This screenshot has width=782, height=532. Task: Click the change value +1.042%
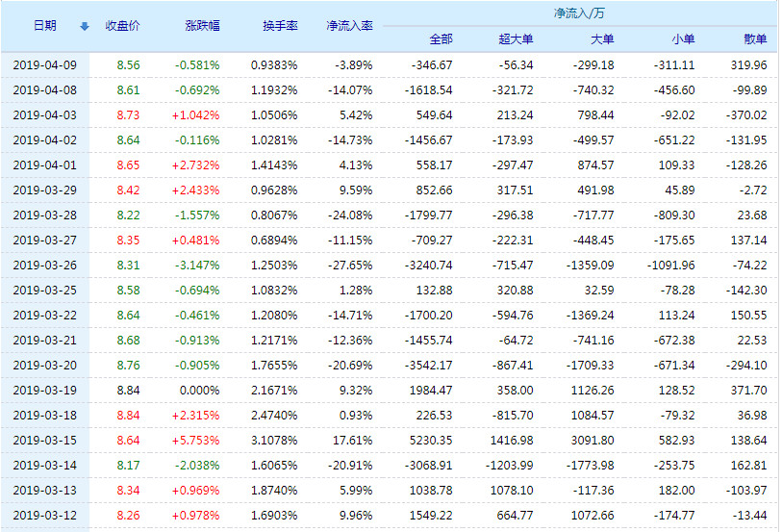coord(195,115)
